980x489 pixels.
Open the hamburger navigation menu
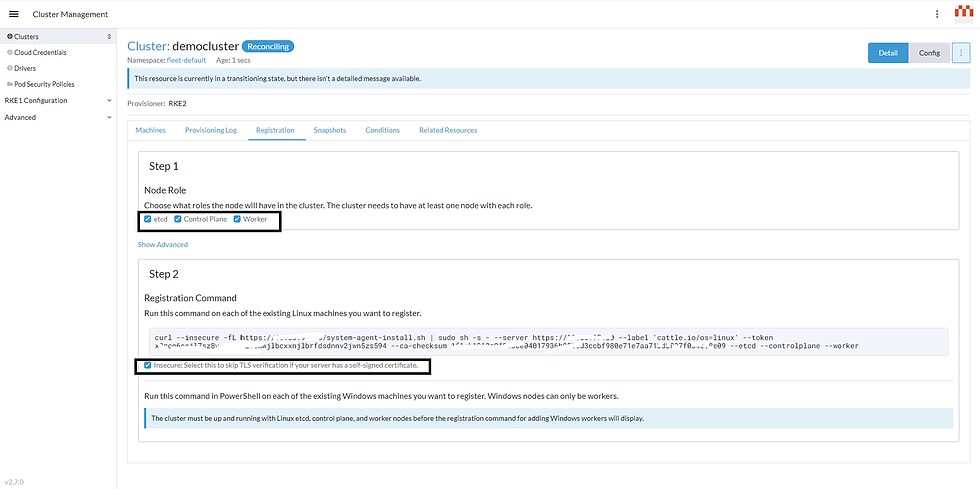coord(14,14)
